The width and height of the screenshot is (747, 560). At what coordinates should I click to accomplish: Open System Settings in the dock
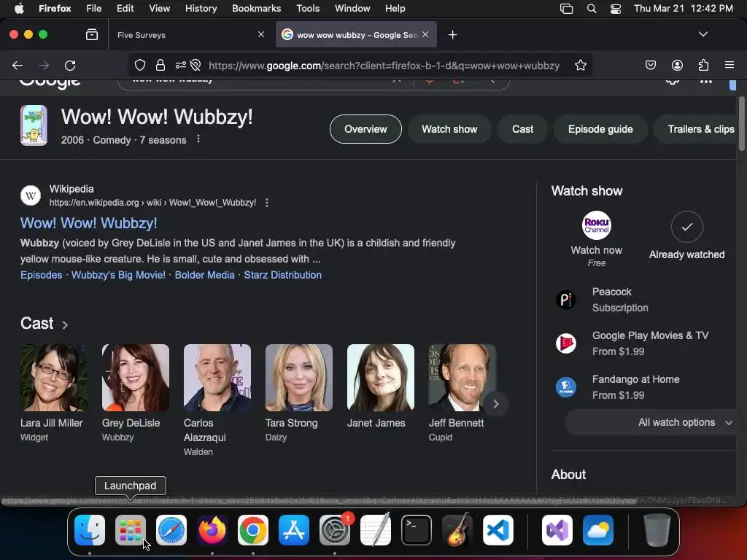(334, 530)
